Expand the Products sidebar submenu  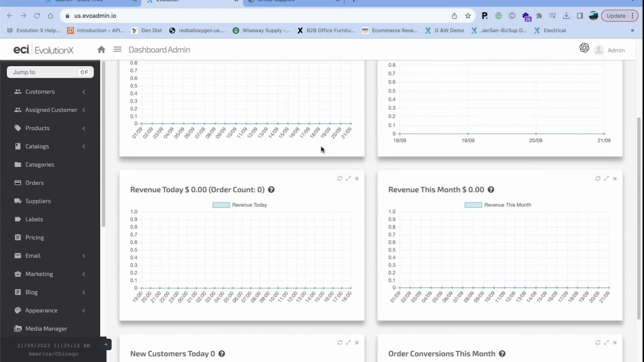point(37,128)
